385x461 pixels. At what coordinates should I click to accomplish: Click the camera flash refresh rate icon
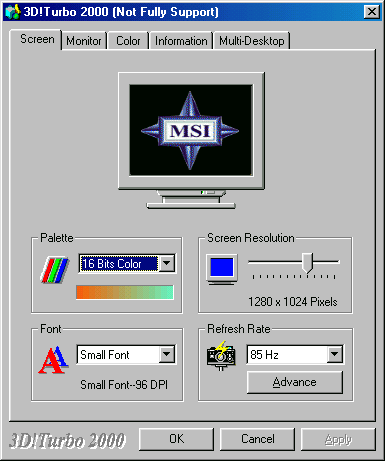tap(221, 355)
